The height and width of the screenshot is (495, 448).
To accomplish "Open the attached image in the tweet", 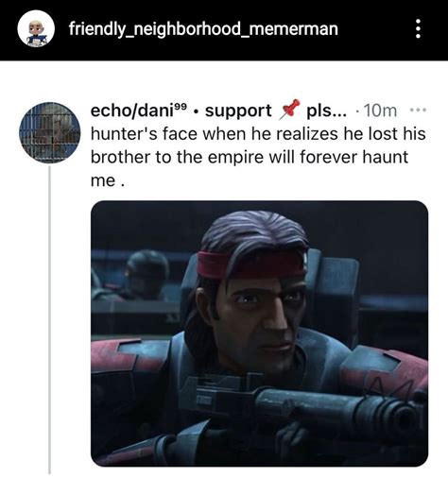I will (259, 333).
